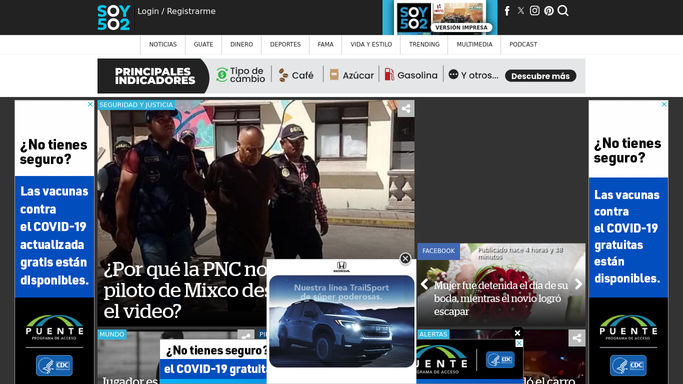Open the Soy502 Facebook page icon
The image size is (683, 384).
[507, 11]
